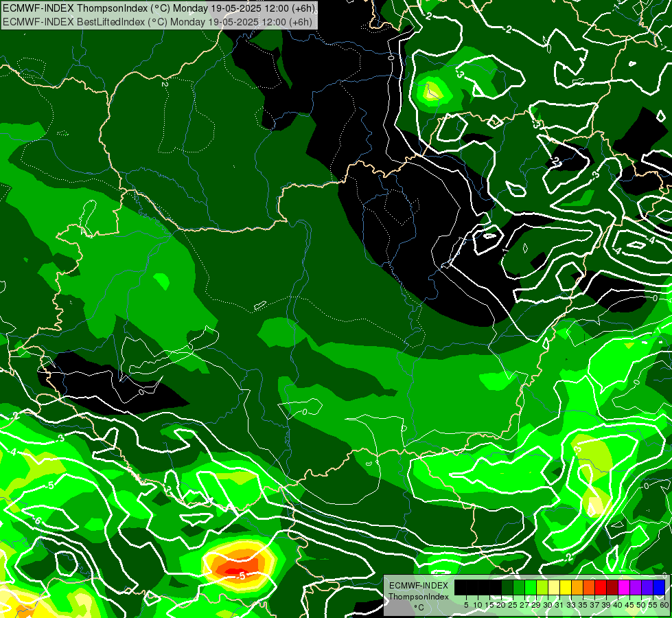The image size is (672, 618).
Task: Click the legend tick value 55
Action: tap(653, 605)
